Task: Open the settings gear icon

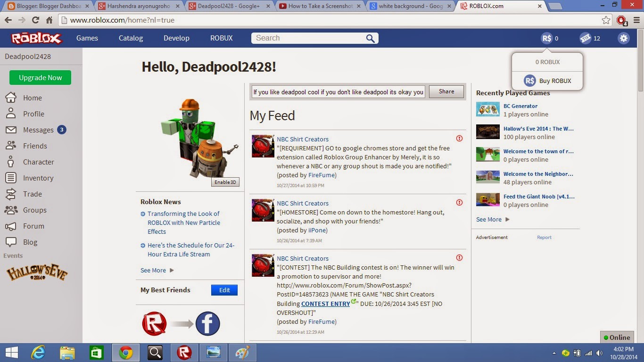Action: pos(624,38)
